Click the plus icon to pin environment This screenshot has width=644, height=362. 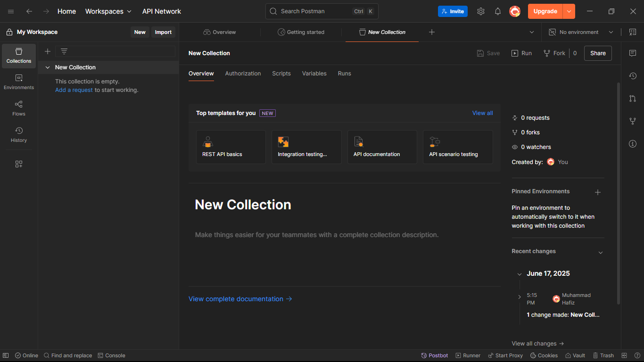[x=598, y=192]
